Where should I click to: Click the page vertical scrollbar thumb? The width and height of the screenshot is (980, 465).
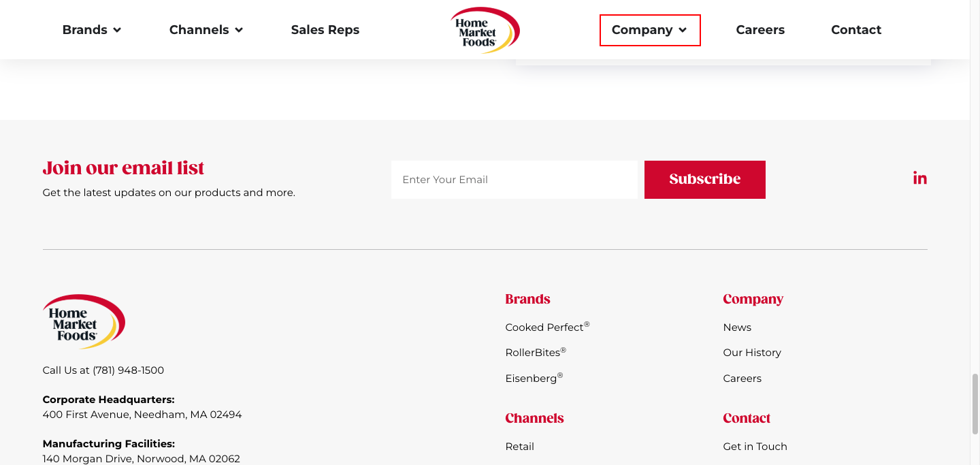(x=975, y=403)
